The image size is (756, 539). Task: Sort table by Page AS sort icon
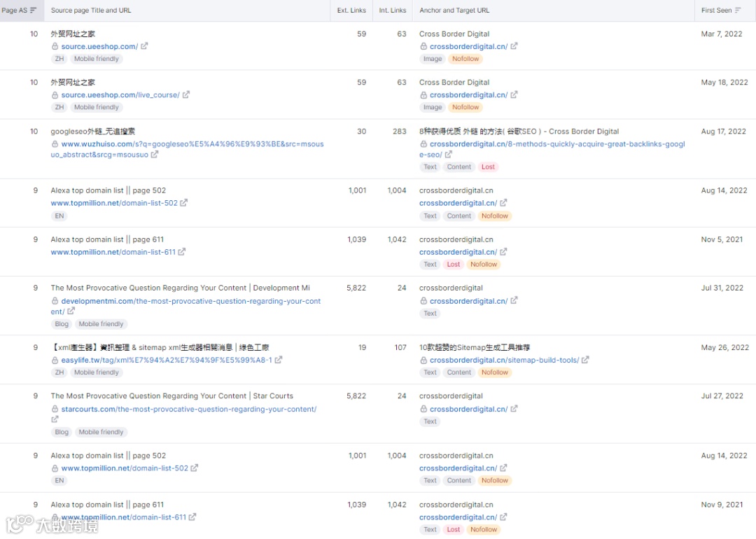click(x=34, y=10)
